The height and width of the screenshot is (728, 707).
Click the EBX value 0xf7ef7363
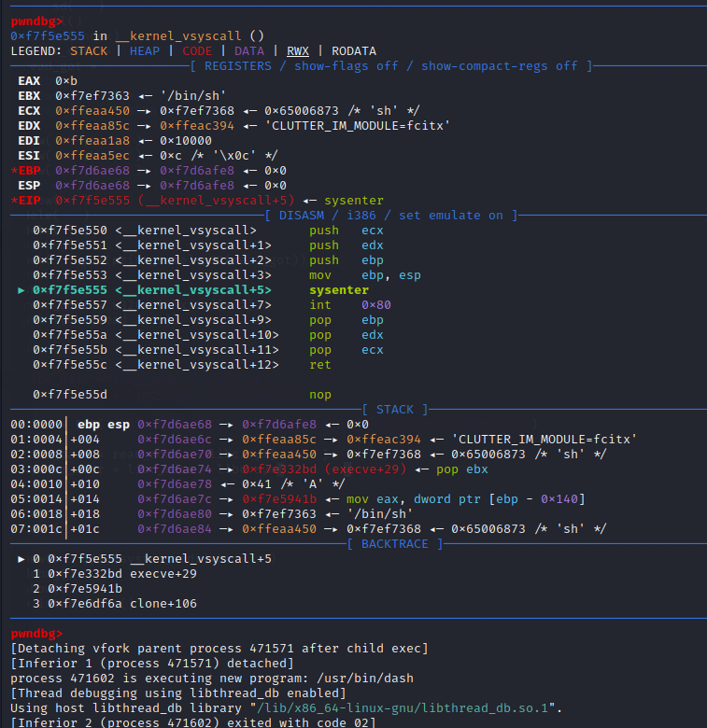click(92, 96)
